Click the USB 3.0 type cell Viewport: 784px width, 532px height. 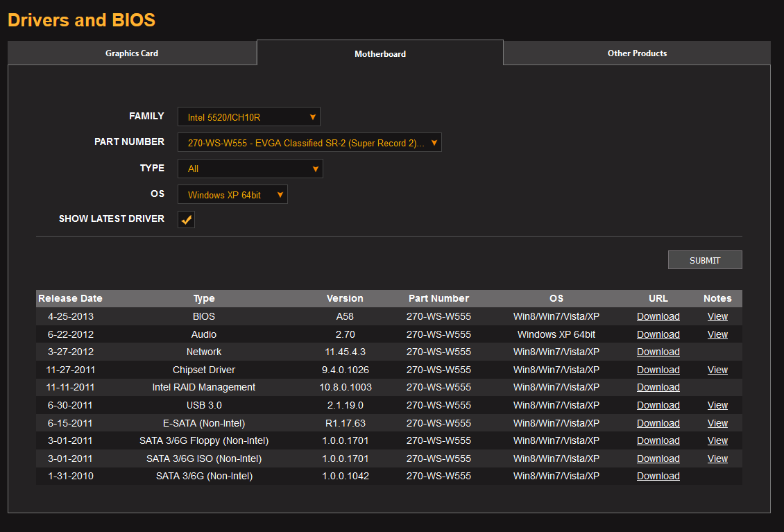click(204, 406)
